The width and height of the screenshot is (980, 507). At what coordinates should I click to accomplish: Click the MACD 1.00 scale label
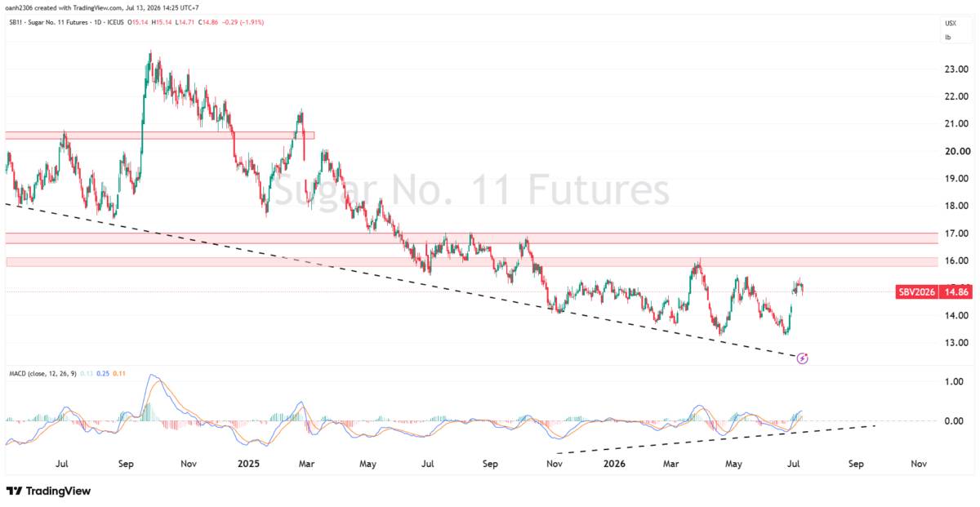pyautogui.click(x=955, y=381)
